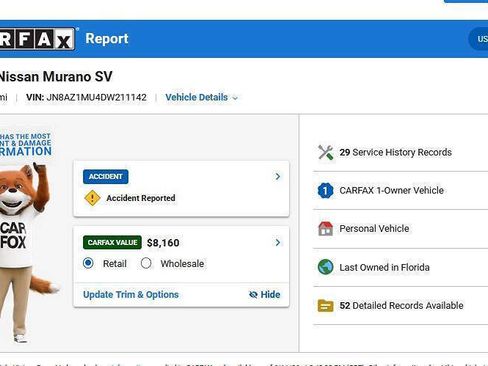Click the VIN number JN8AZ1MU4DW211142
The height and width of the screenshot is (366, 488).
coord(96,97)
